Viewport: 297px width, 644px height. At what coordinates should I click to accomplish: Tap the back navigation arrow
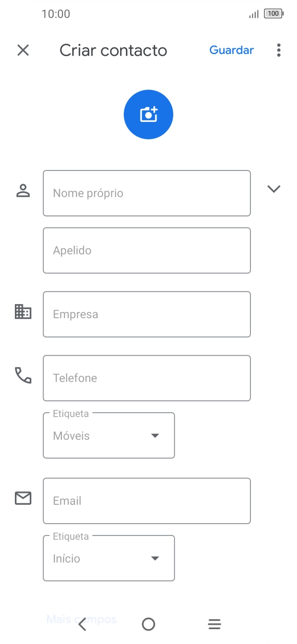click(x=83, y=624)
